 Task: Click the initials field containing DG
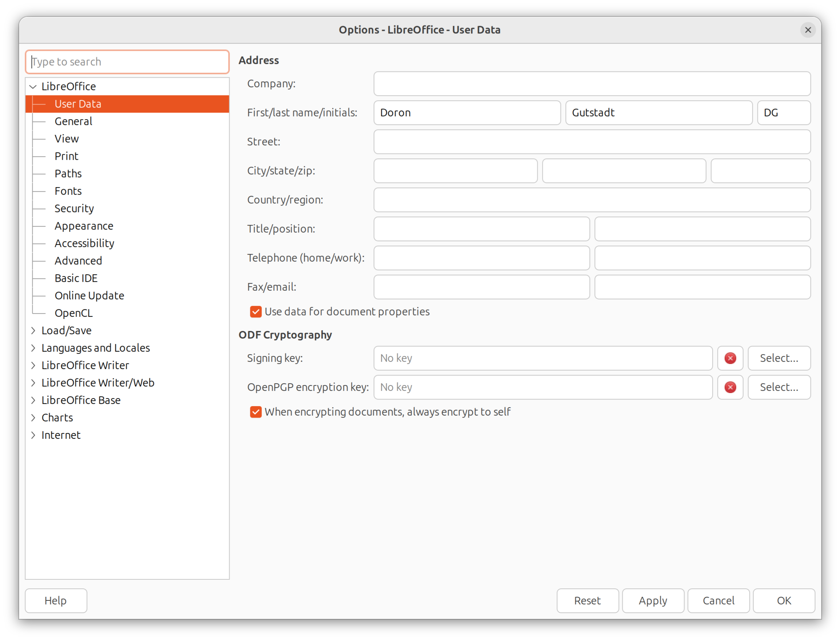click(x=784, y=113)
